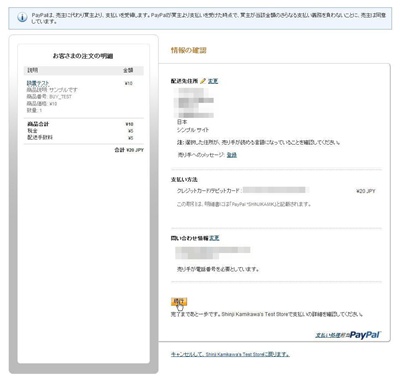The height and width of the screenshot is (377, 400).
Task: Click the ¥20 JPY payment amount
Action: 366,191
